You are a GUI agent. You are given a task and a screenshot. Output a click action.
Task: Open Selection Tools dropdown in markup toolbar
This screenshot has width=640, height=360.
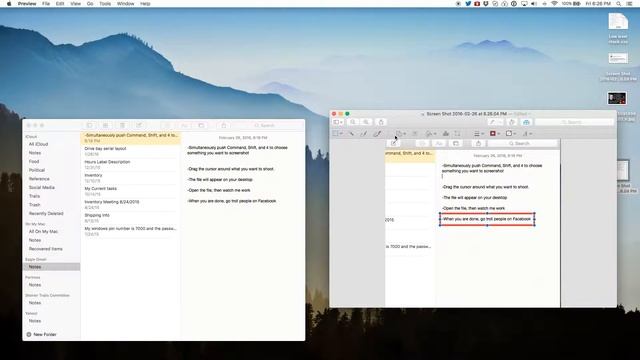pyautogui.click(x=338, y=133)
